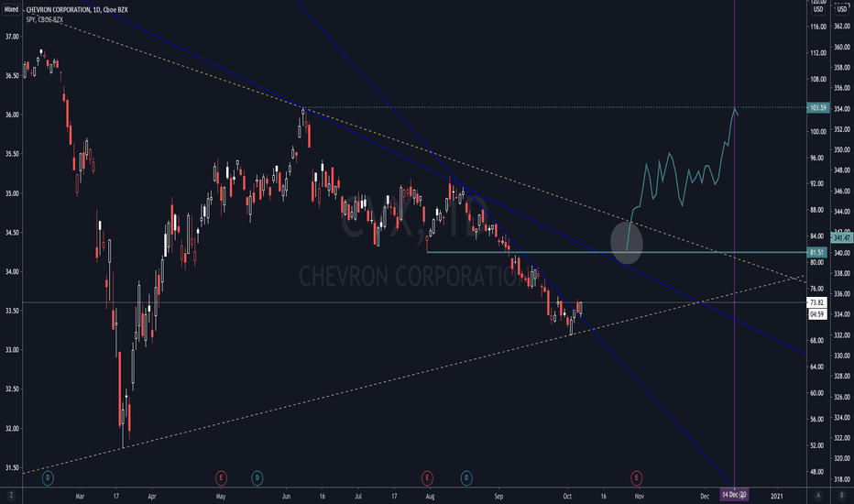The height and width of the screenshot is (504, 854).
Task: Click the 73.82 current price label
Action: pos(817,302)
